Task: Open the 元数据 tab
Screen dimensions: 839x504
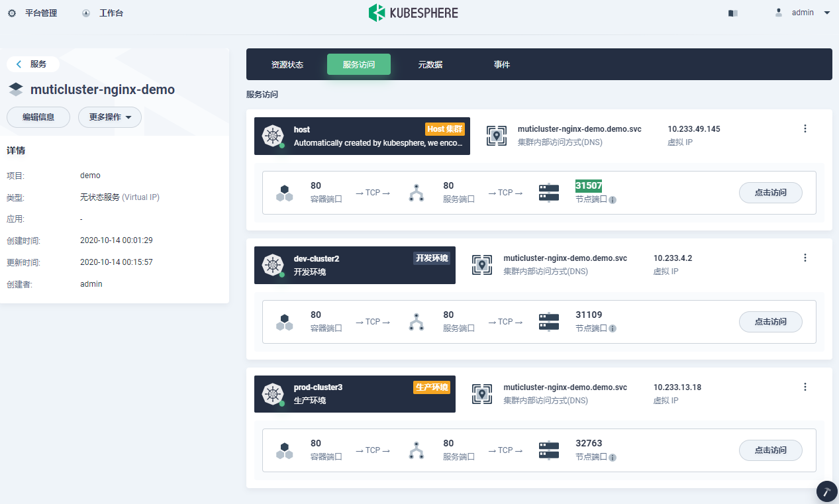Action: 430,65
